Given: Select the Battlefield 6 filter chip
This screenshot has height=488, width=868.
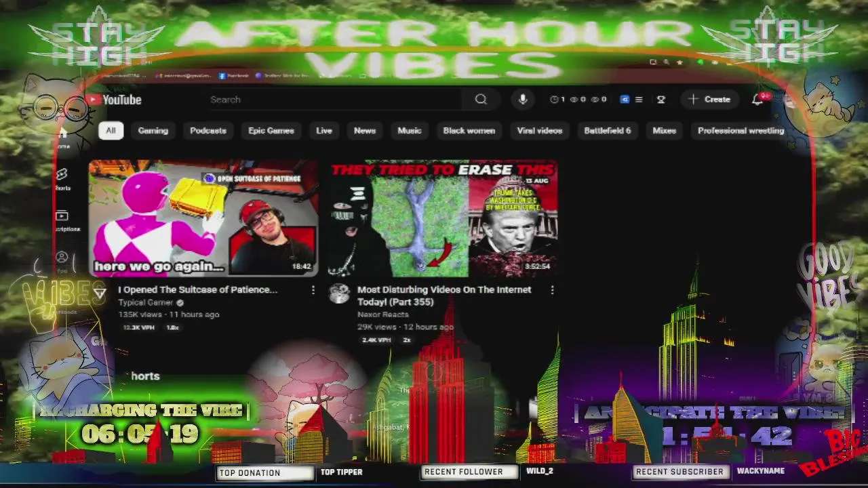Looking at the screenshot, I should click(608, 131).
